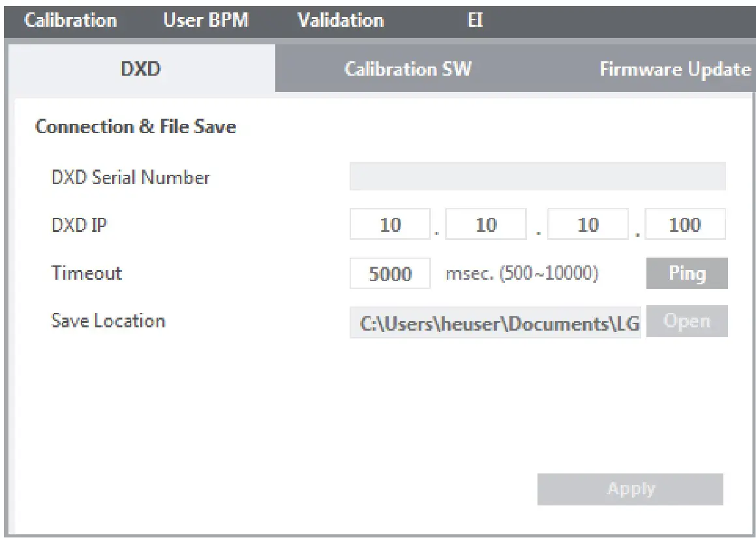The height and width of the screenshot is (538, 756).
Task: Click the Apply button
Action: click(629, 489)
